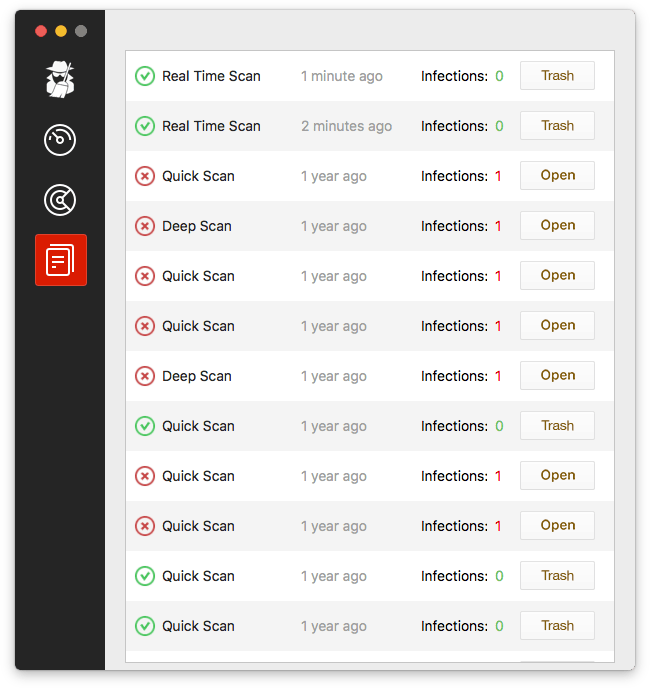This screenshot has height=688, width=650.
Task: Click red X icon of the first Deep Scan entry
Action: 144,226
